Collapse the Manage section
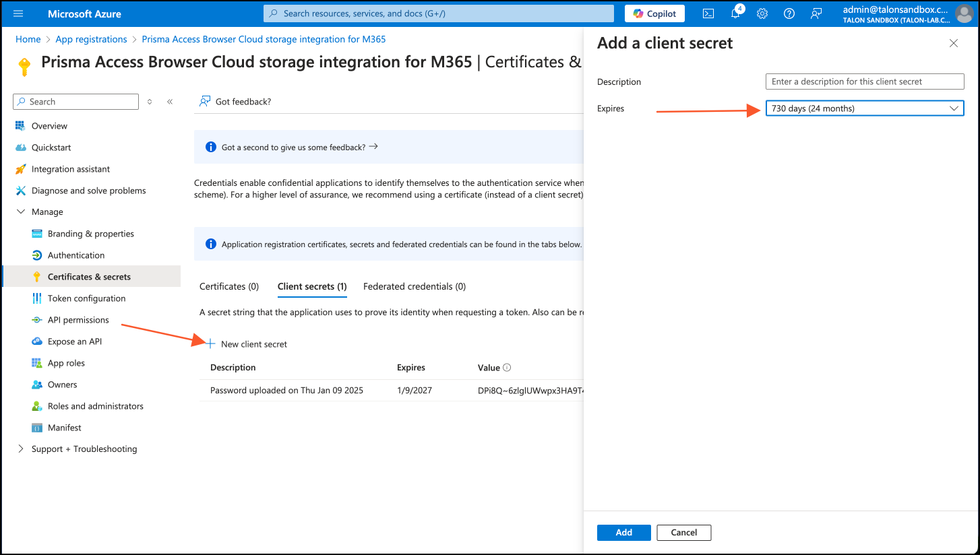The height and width of the screenshot is (555, 980). coord(21,212)
